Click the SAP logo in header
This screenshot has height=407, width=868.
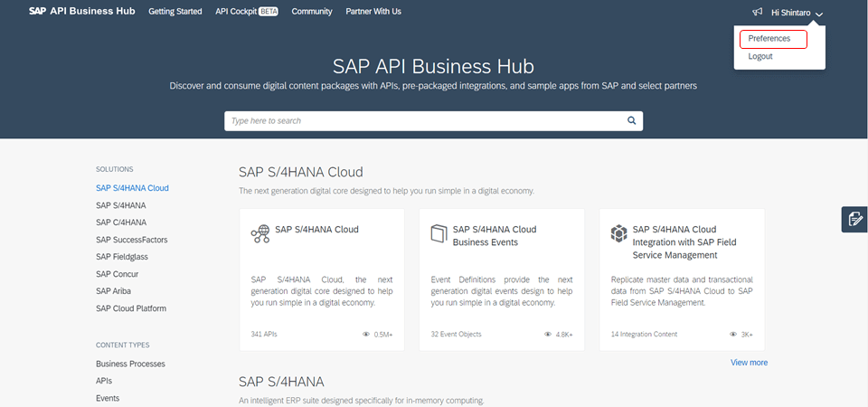pyautogui.click(x=37, y=12)
